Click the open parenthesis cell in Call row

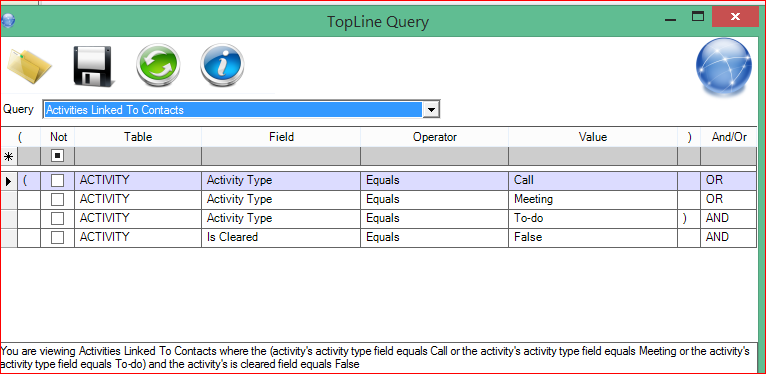pyautogui.click(x=29, y=181)
